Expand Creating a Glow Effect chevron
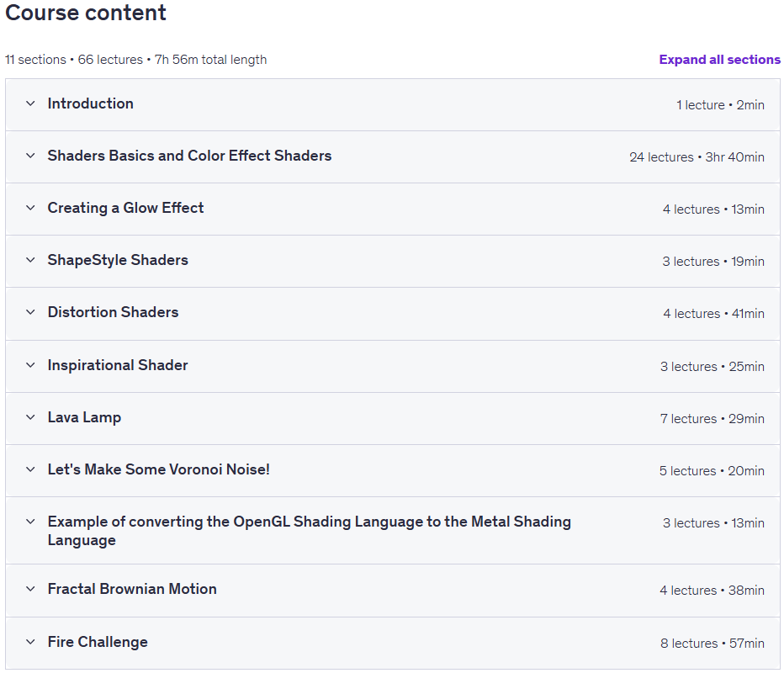The image size is (784, 673). point(30,208)
